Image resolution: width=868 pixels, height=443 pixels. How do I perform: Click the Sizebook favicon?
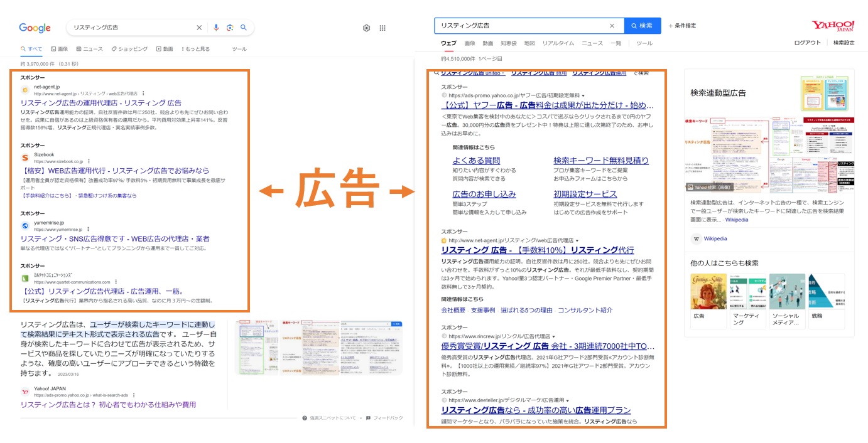[26, 158]
